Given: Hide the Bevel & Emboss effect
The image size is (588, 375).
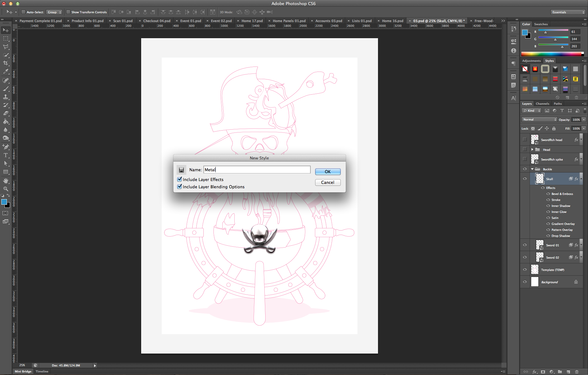Looking at the screenshot, I should [x=548, y=194].
